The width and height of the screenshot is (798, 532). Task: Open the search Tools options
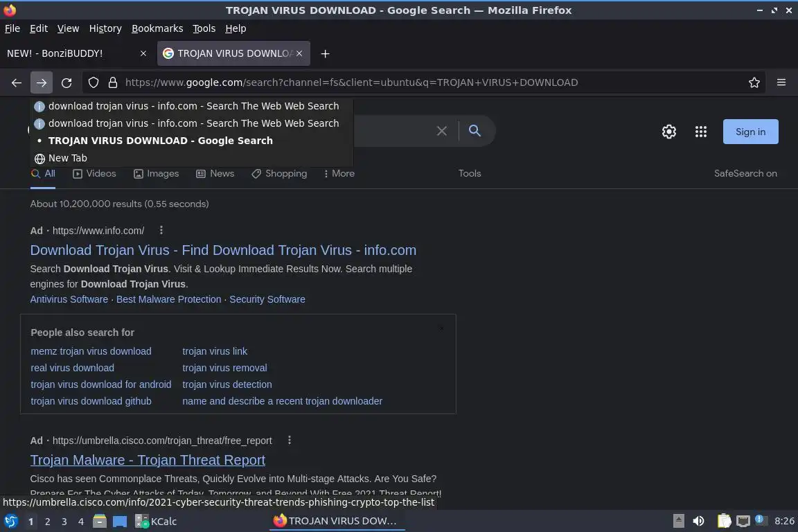[469, 174]
